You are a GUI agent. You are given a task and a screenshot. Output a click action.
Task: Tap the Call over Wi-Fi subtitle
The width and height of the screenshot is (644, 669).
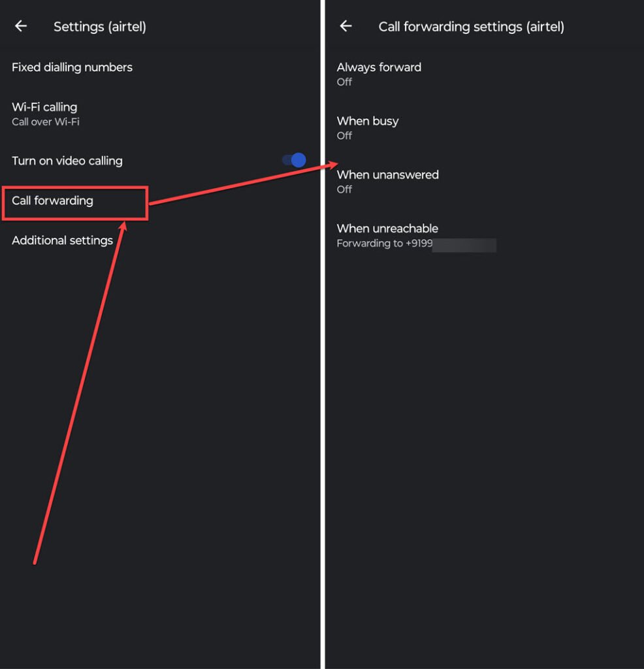(x=46, y=122)
